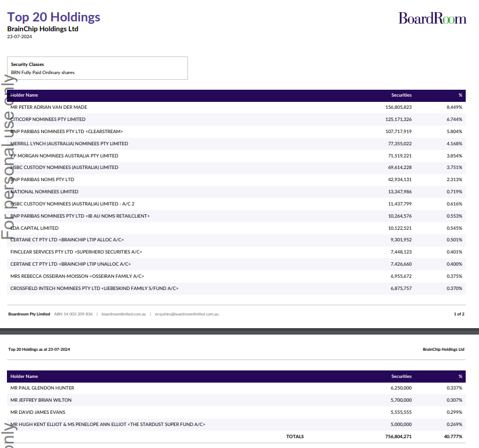
Task: Select the 3.751% percentage value
Action: tap(454, 167)
